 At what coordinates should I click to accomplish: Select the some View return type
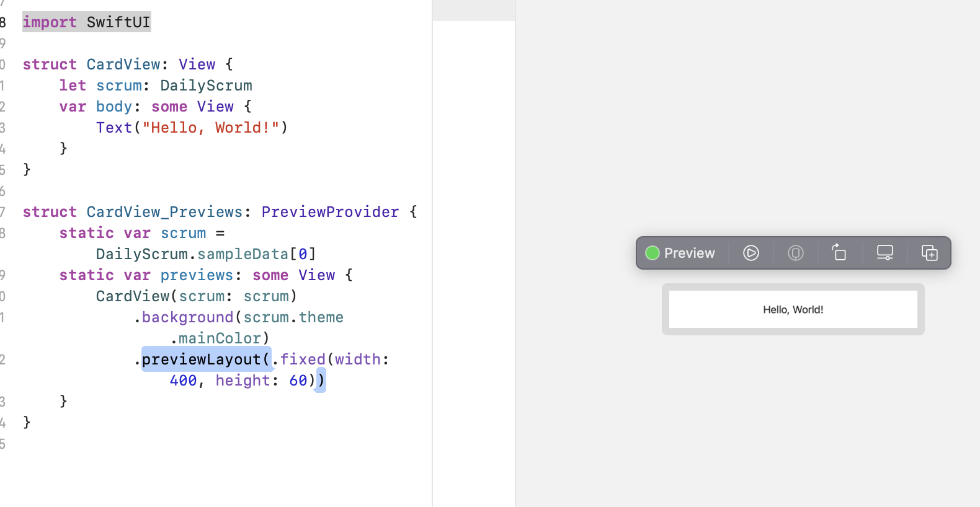(192, 106)
